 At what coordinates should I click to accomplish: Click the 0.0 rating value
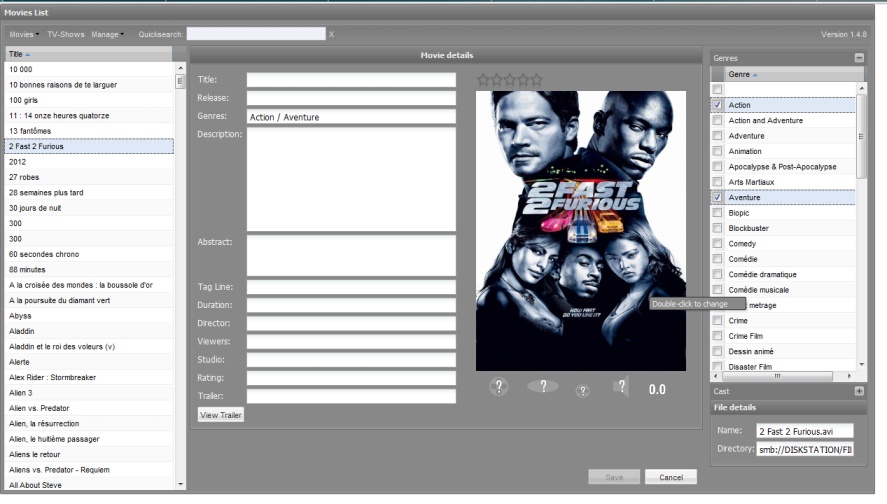(657, 389)
